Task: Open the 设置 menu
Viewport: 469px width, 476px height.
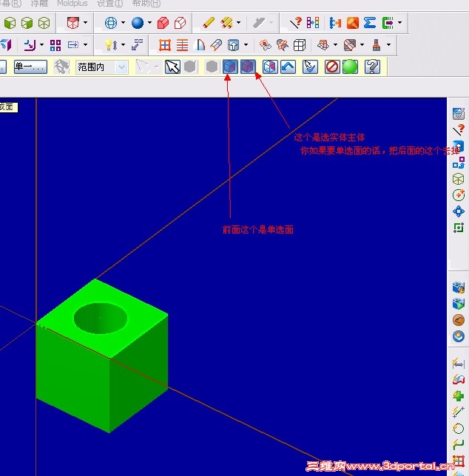Action: (109, 4)
